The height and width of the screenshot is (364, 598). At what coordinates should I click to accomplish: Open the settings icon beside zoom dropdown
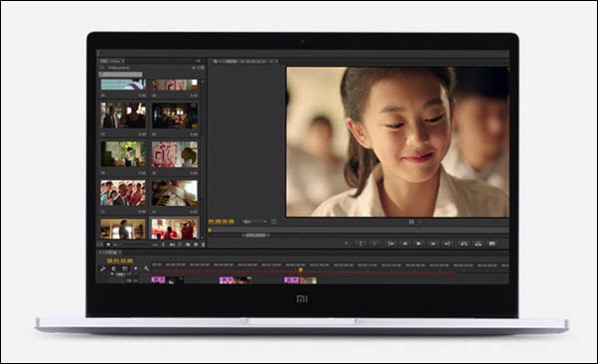pos(274,221)
